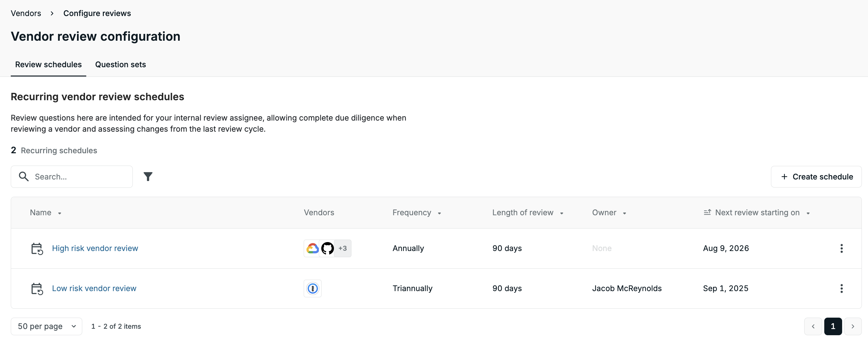Switch to the Review schedules tab
Viewport: 868px width, 346px height.
[x=48, y=64]
